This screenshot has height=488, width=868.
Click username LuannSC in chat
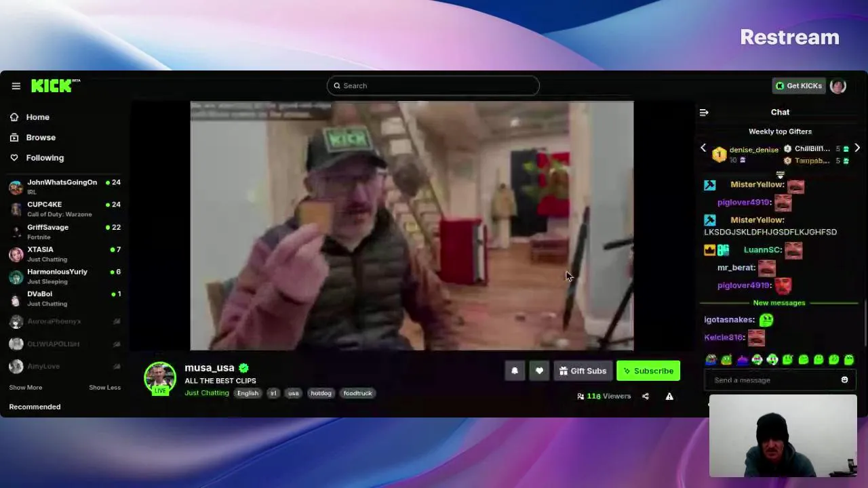click(x=762, y=250)
